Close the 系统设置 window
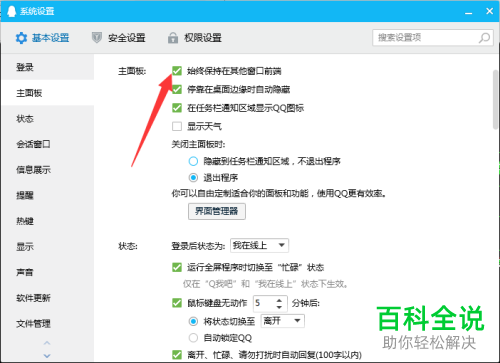 tap(489, 11)
